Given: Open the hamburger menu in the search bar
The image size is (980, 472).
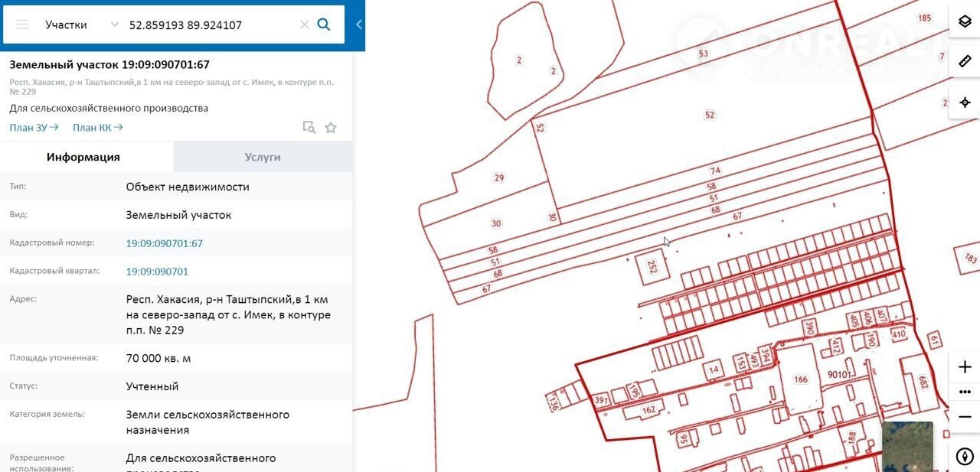Looking at the screenshot, I should tap(22, 24).
